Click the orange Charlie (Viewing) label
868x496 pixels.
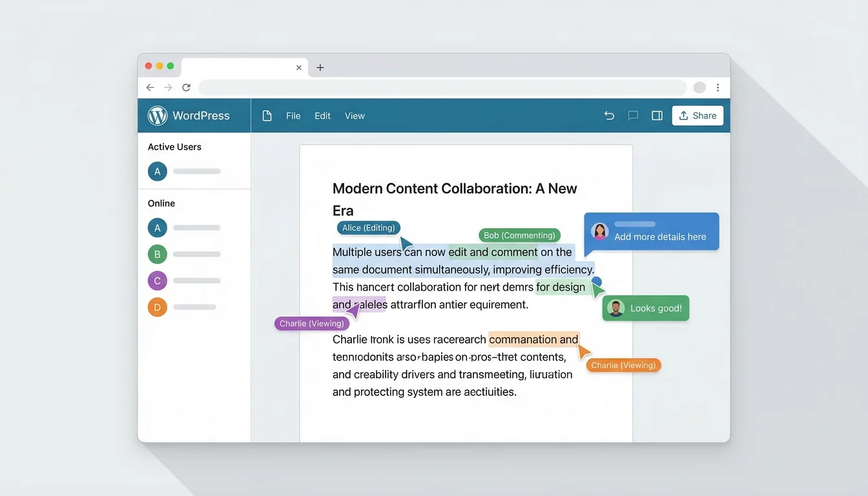point(623,365)
